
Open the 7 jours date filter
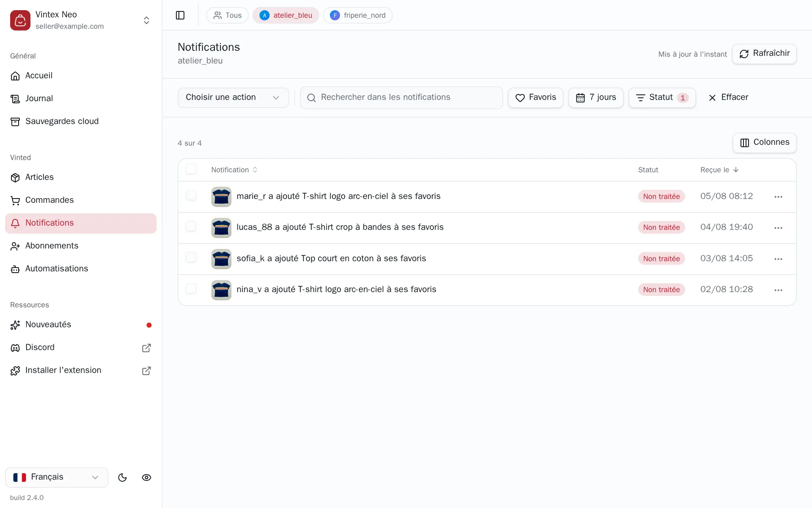pos(596,97)
